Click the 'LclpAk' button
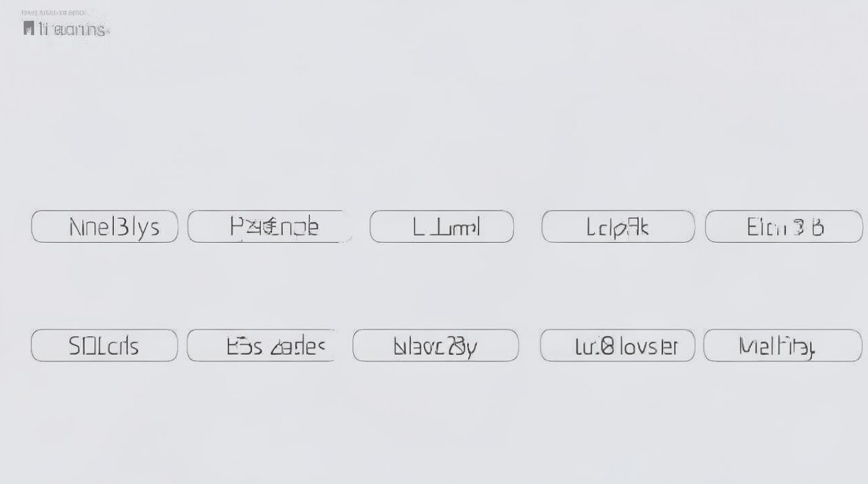 click(618, 227)
